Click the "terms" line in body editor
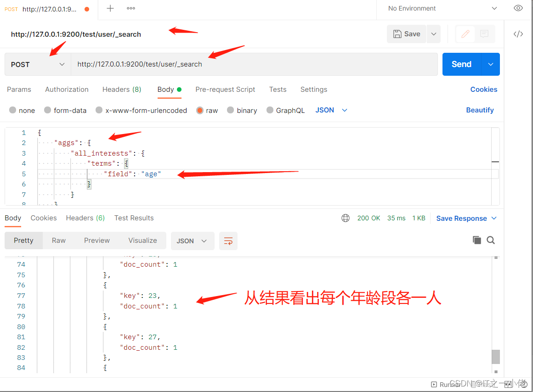The height and width of the screenshot is (392, 533). (108, 163)
